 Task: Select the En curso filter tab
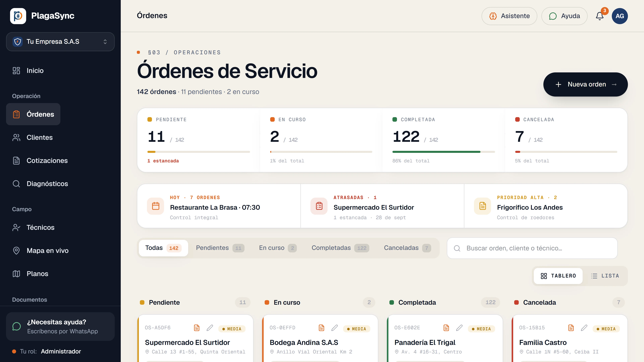coord(278,248)
